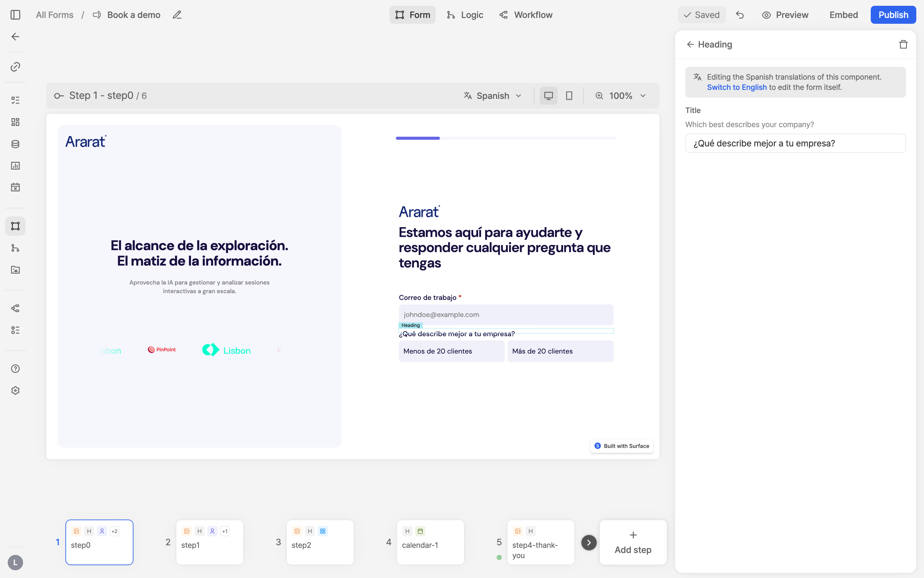Switch to the Workflow tab

[x=526, y=15]
